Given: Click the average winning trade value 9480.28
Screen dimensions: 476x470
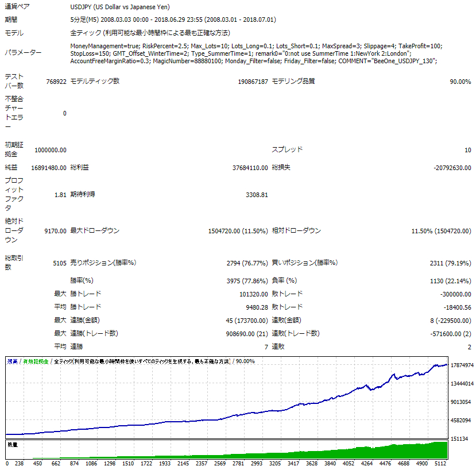Looking at the screenshot, I should coord(257,307).
